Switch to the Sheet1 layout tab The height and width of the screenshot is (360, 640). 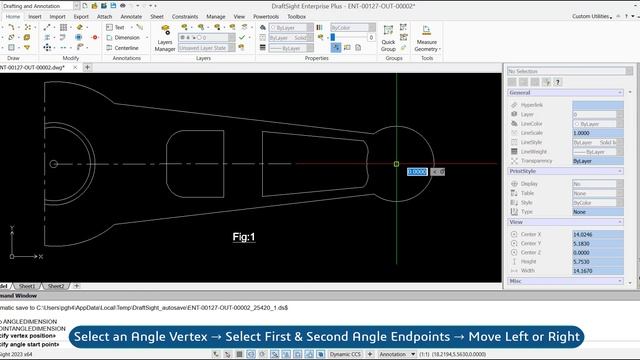[x=27, y=286]
